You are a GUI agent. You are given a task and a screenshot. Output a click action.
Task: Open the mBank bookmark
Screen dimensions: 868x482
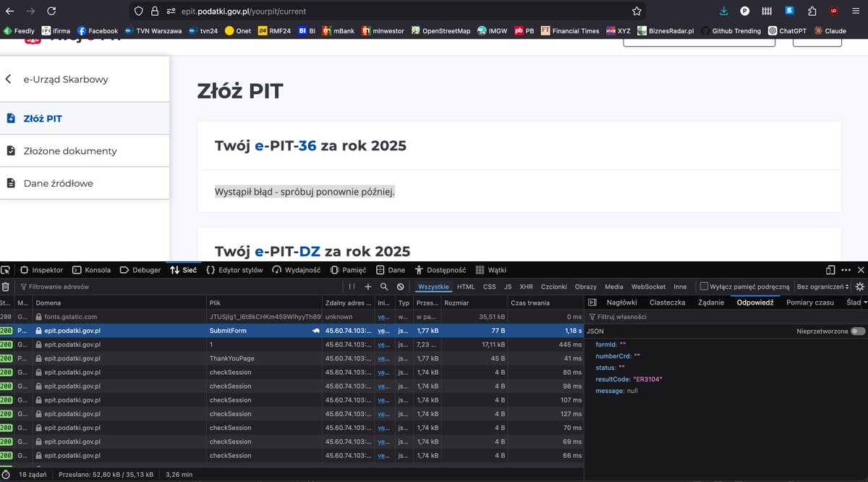click(x=339, y=31)
